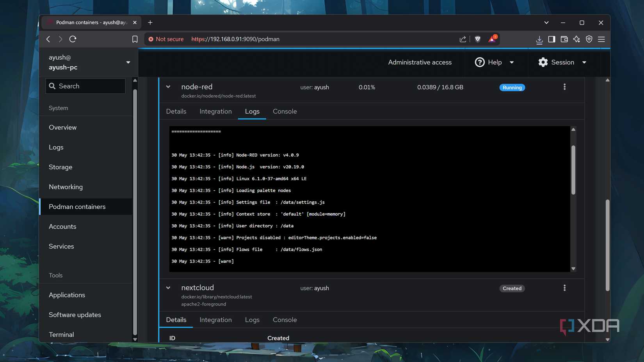
Task: Open Brave Rewards triangle icon
Action: [492, 39]
